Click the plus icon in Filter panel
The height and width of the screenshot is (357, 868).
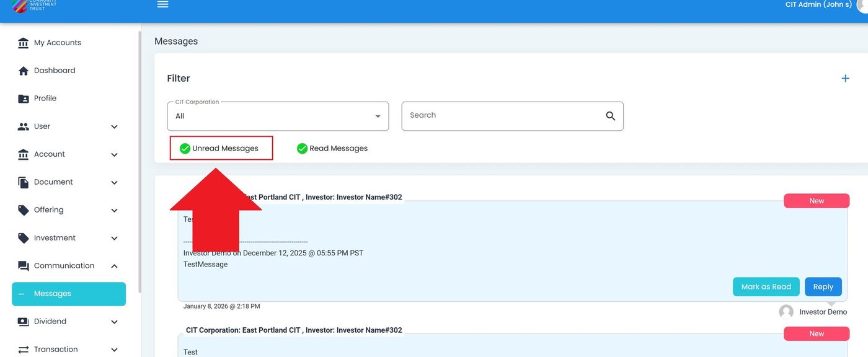click(x=845, y=78)
